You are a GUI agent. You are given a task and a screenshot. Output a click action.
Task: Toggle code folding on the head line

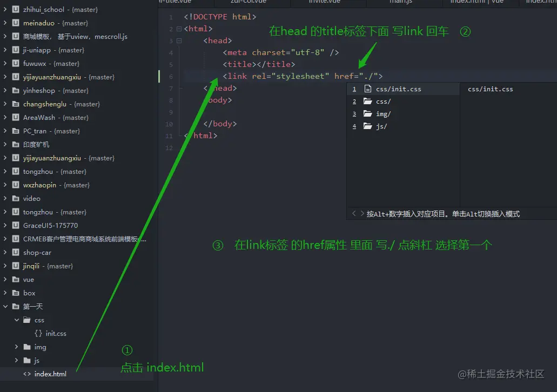[179, 41]
